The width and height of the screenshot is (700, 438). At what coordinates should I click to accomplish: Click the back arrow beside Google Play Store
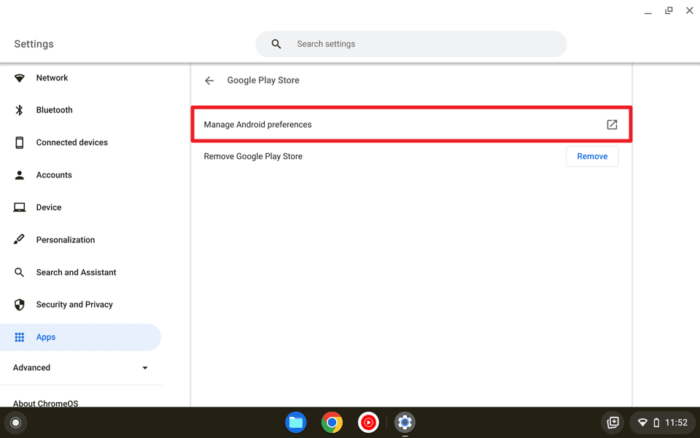click(209, 80)
